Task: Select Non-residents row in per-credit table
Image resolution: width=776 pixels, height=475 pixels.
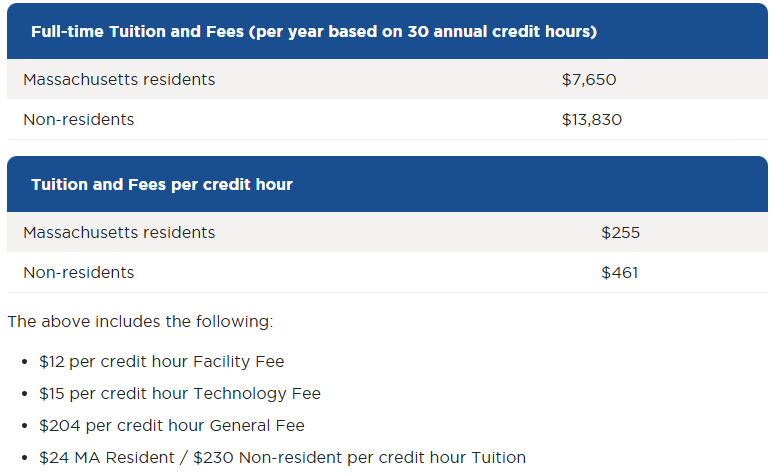Action: coord(388,272)
